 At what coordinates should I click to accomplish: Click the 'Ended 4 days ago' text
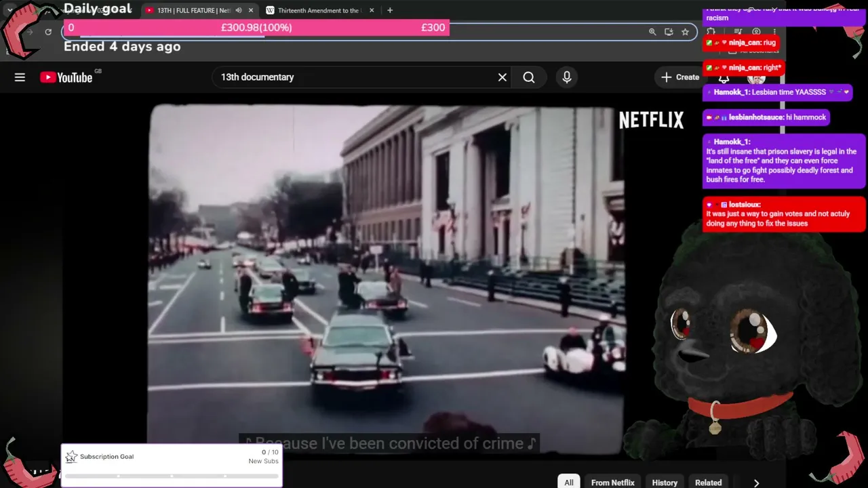pos(122,47)
